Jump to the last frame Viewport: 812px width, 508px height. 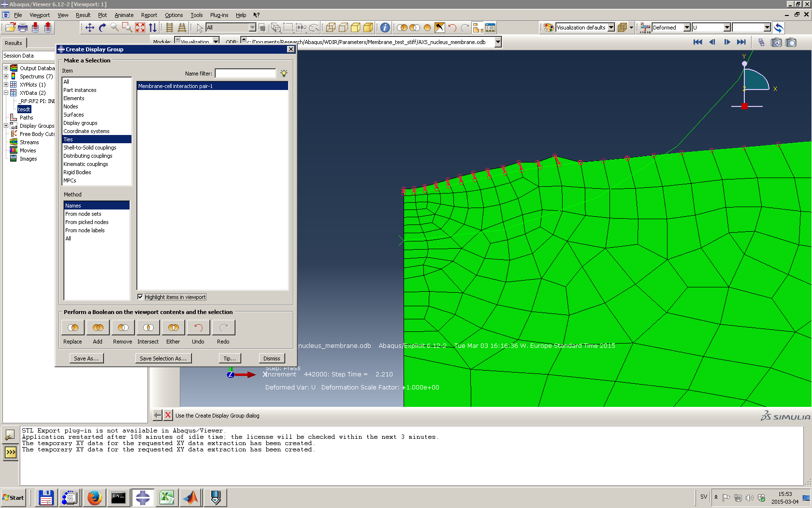tap(741, 42)
